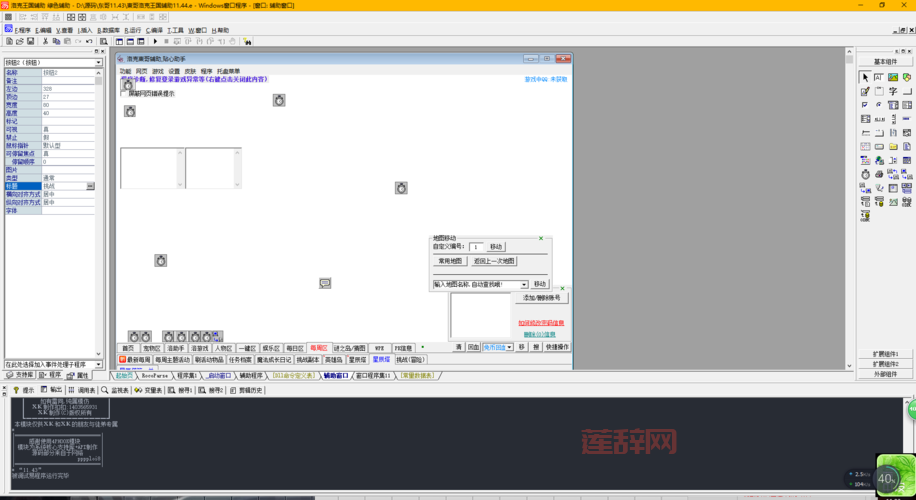This screenshot has height=500, width=916.
Task: Toggle the 屏蔽网页错误提示 checkbox
Action: point(123,94)
